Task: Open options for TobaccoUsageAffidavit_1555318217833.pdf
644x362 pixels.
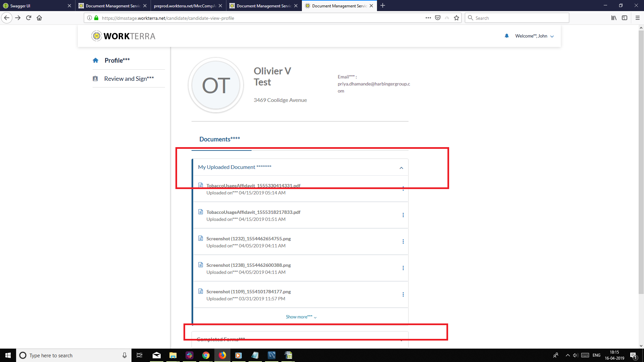Action: (403, 215)
